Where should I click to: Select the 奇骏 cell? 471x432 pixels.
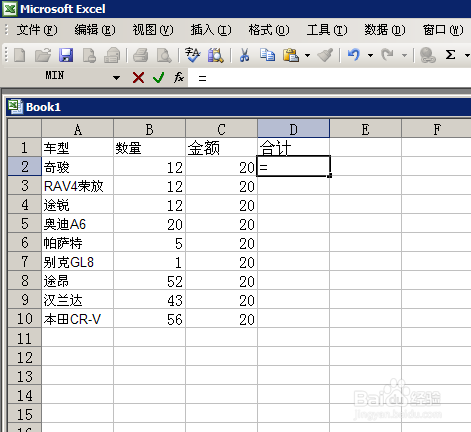click(77, 166)
